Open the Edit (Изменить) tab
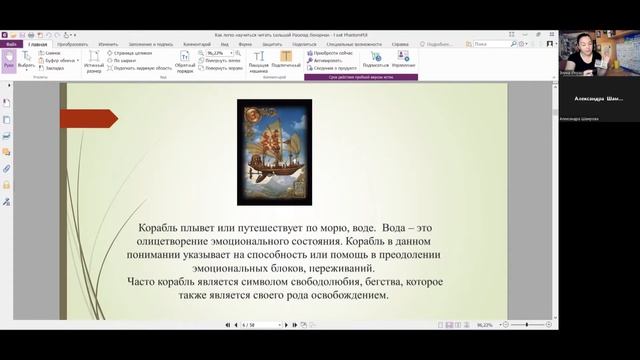This screenshot has height=360, width=640. 108,44
